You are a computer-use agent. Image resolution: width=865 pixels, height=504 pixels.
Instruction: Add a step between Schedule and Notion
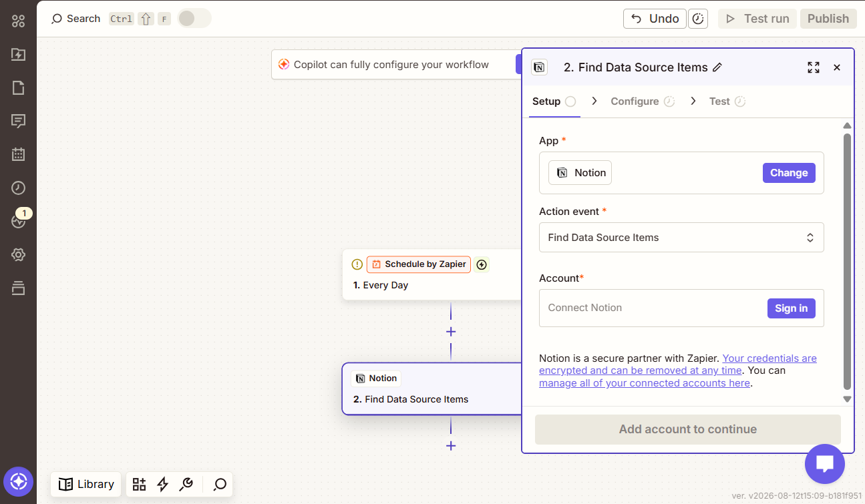click(451, 332)
